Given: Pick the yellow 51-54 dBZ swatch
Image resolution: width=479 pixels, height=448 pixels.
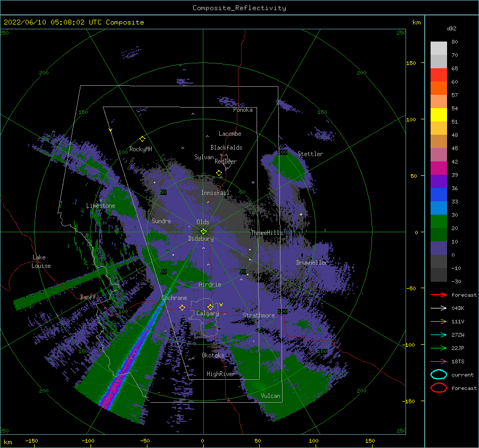Looking at the screenshot, I should click(x=439, y=115).
